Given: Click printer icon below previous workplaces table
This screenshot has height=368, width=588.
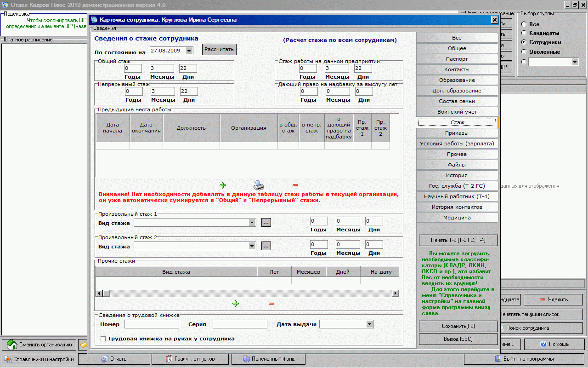Looking at the screenshot, I should coord(259,185).
